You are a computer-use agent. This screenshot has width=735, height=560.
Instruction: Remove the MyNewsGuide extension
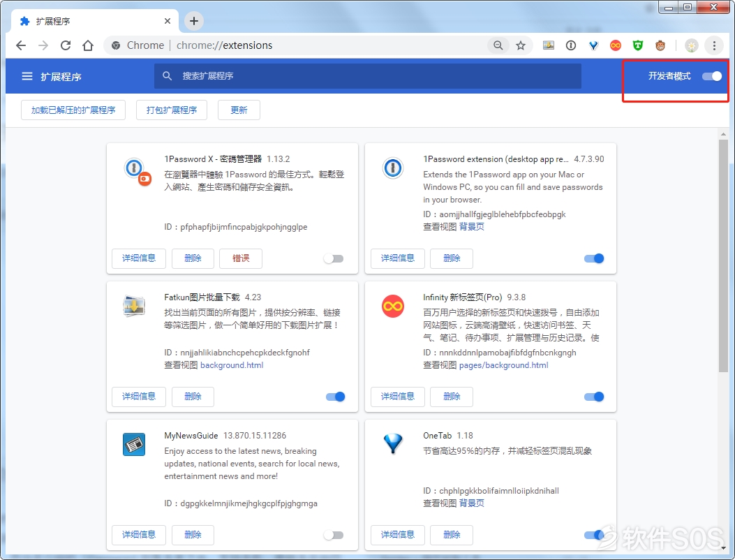coord(193,535)
